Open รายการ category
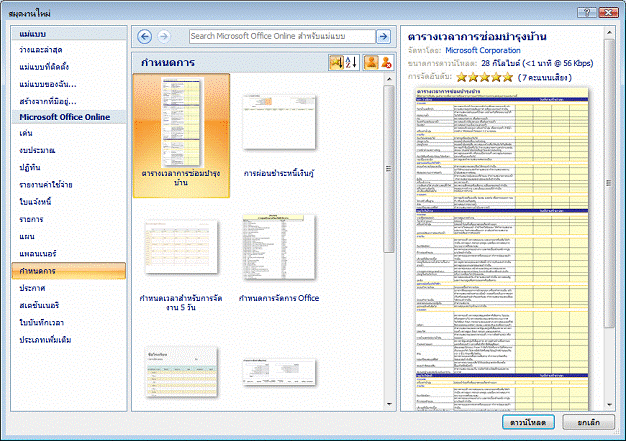This screenshot has height=441, width=626. tap(31, 219)
